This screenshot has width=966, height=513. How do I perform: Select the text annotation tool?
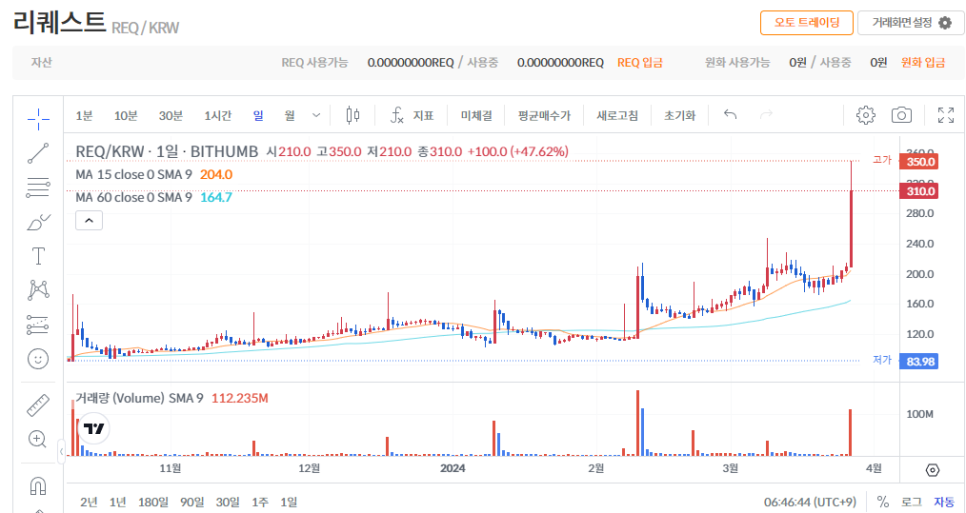pyautogui.click(x=38, y=256)
